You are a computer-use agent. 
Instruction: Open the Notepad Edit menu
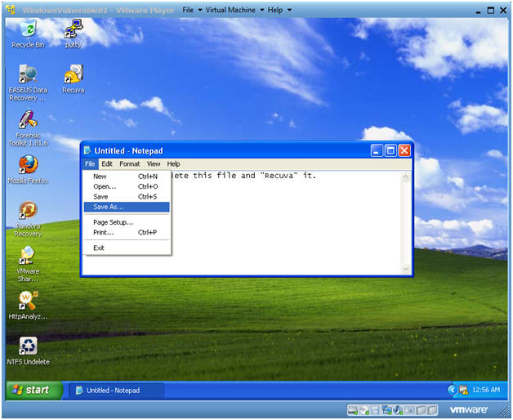tap(107, 163)
